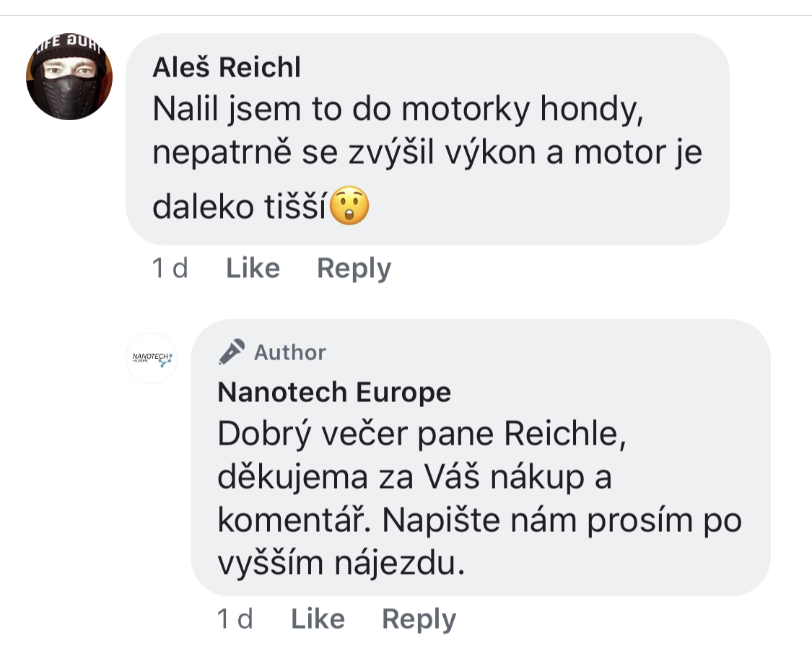Open the Nanotech Europe logo avatar
Screen dimensions: 812x654
152,358
